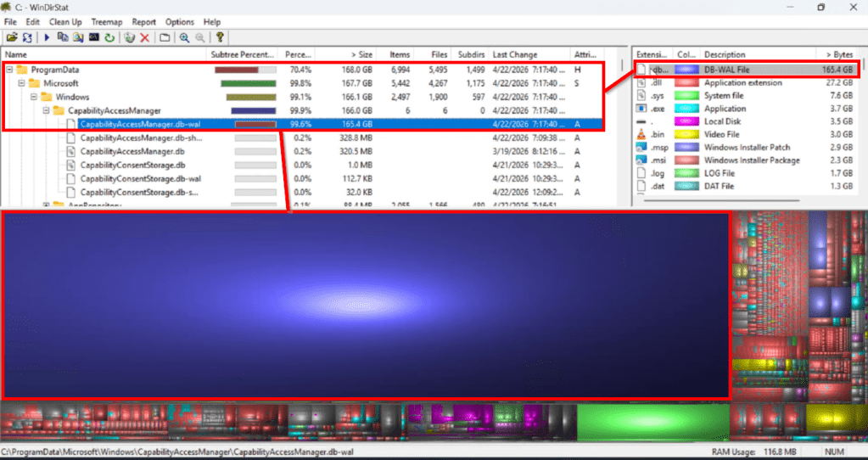The width and height of the screenshot is (868, 460).
Task: Click the Zoom In magnifier icon
Action: (184, 37)
